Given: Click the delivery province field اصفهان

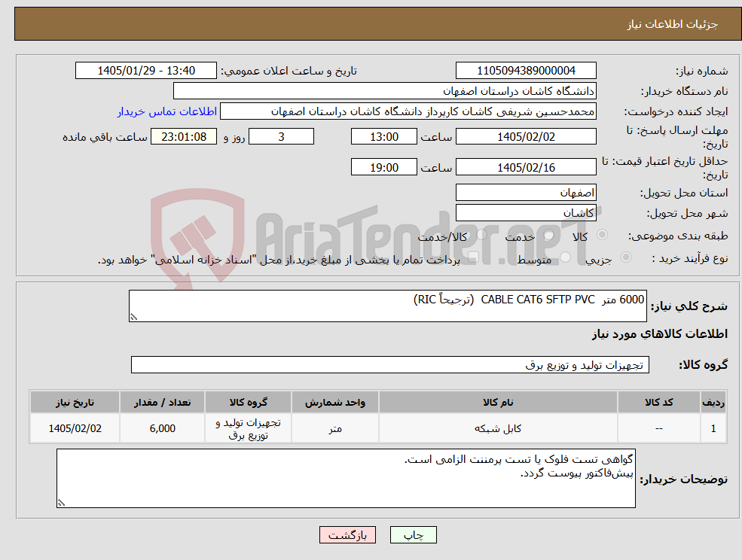Looking at the screenshot, I should click(x=526, y=193).
